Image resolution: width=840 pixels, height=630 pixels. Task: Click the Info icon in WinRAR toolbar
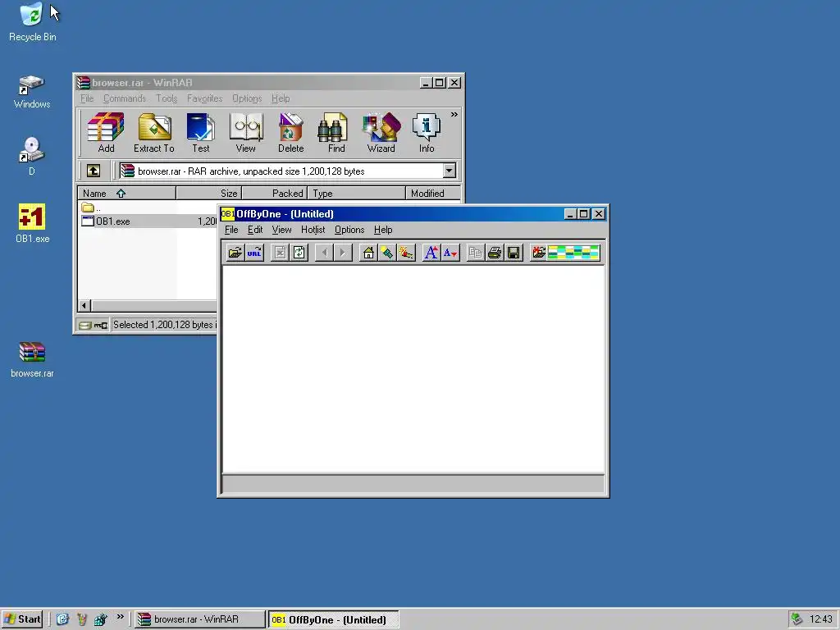click(x=427, y=133)
